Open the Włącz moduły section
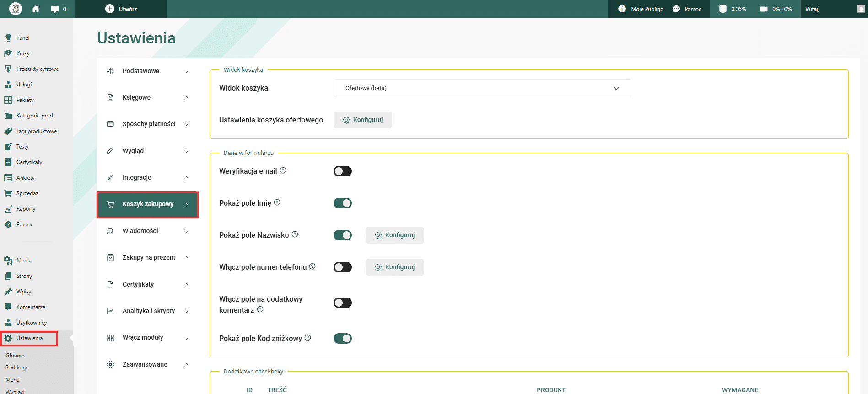The width and height of the screenshot is (868, 394). click(x=148, y=338)
